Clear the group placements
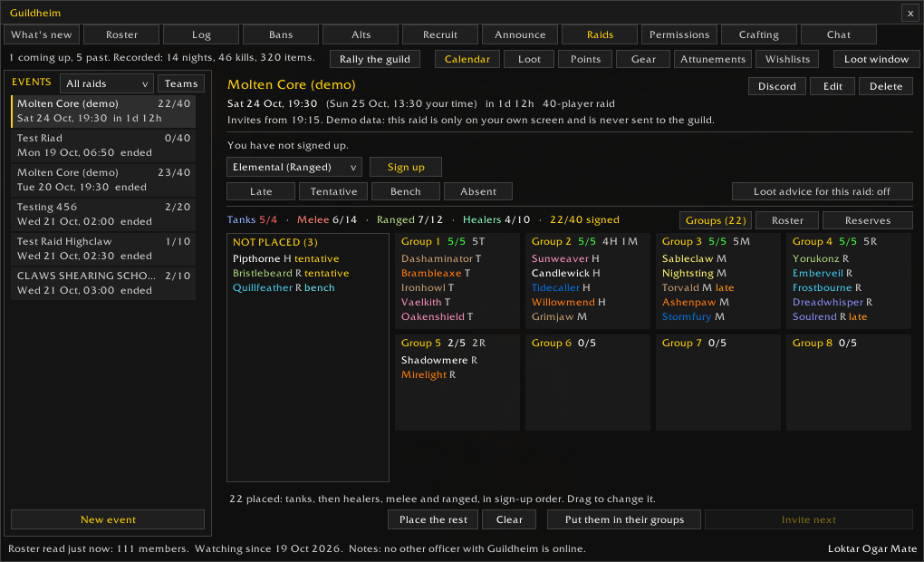The height and width of the screenshot is (562, 924). (x=509, y=519)
